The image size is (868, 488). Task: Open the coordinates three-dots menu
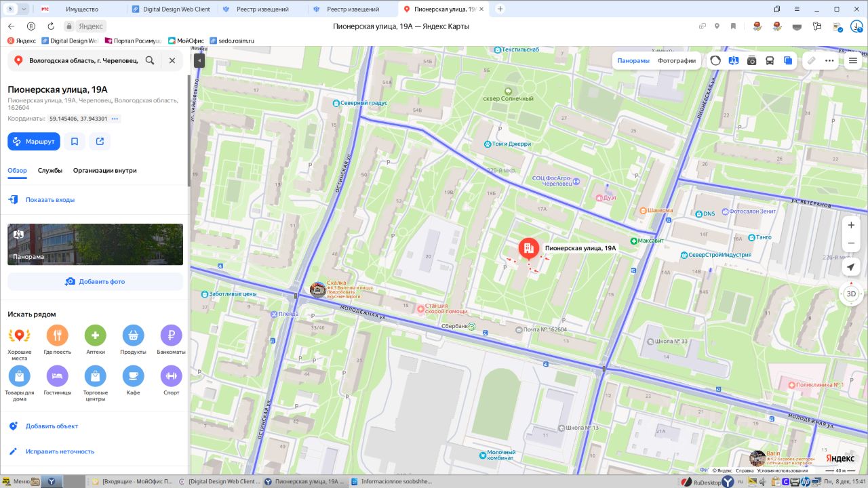click(x=115, y=119)
